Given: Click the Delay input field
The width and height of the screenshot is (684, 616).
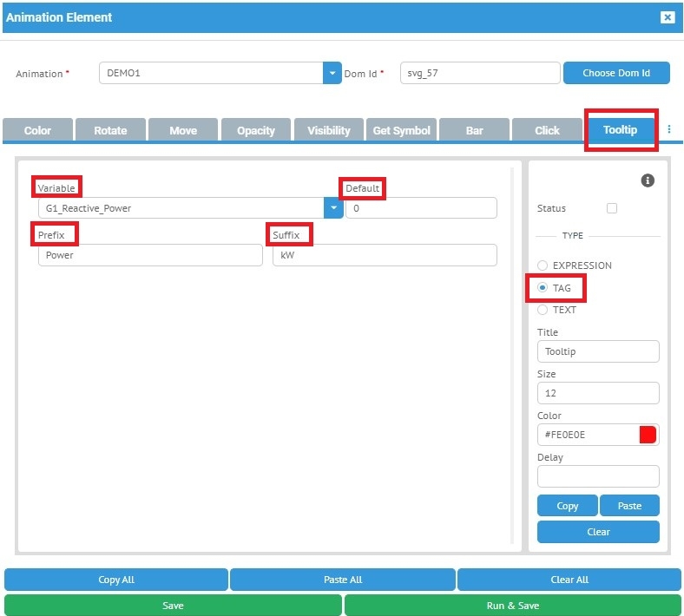Looking at the screenshot, I should (598, 476).
